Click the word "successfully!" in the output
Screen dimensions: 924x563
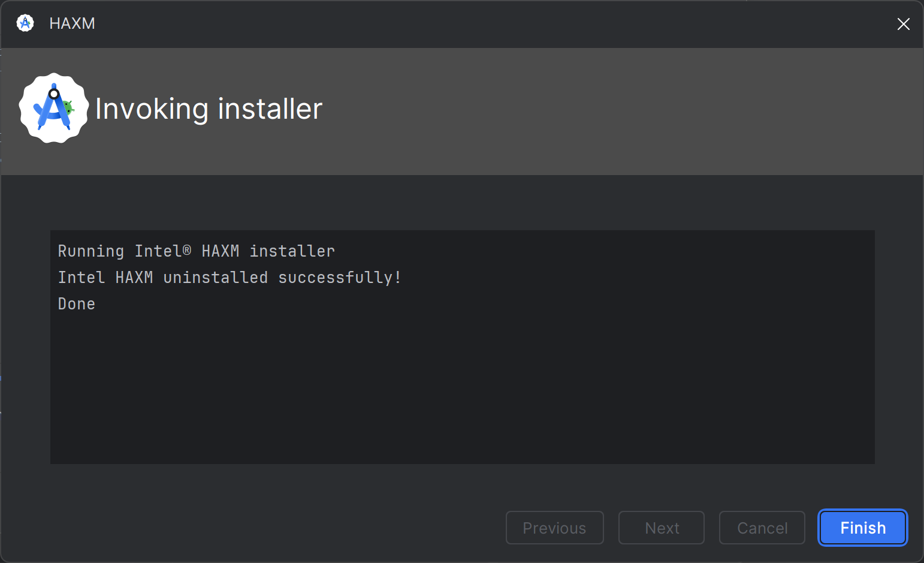tap(339, 278)
